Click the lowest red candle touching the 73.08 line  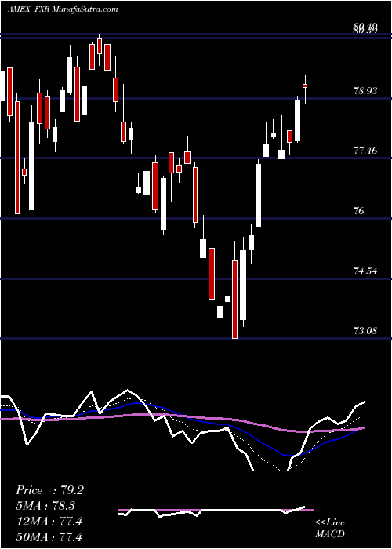[234, 300]
